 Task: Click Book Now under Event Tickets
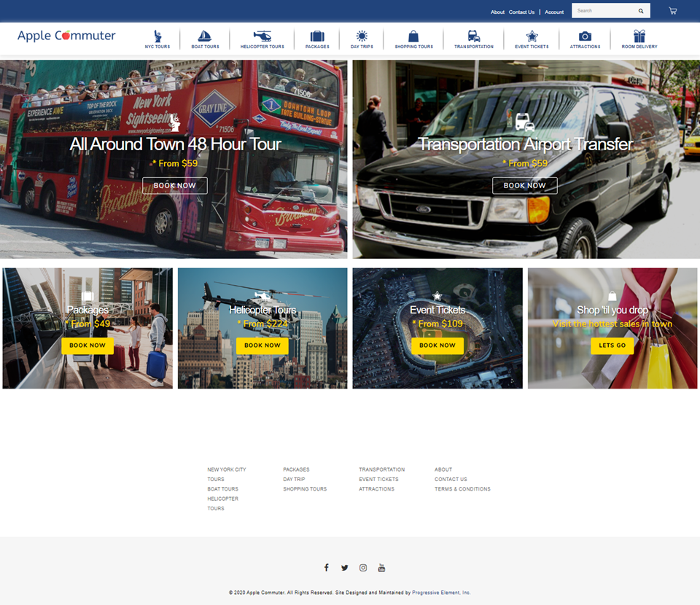point(437,346)
